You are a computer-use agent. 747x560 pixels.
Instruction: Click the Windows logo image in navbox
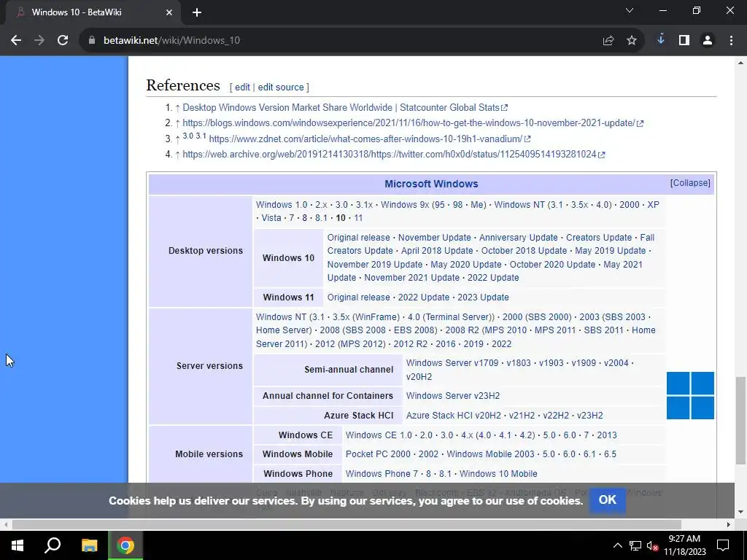[690, 396]
